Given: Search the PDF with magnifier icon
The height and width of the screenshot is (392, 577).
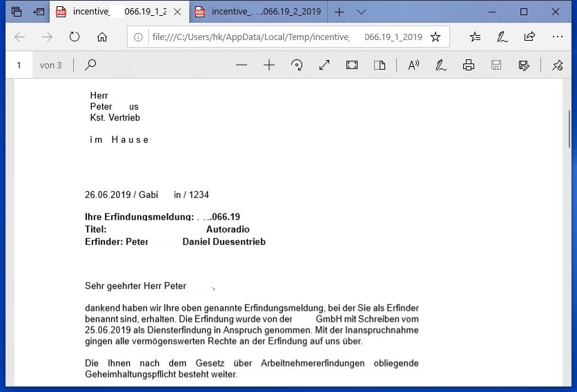Looking at the screenshot, I should click(90, 65).
